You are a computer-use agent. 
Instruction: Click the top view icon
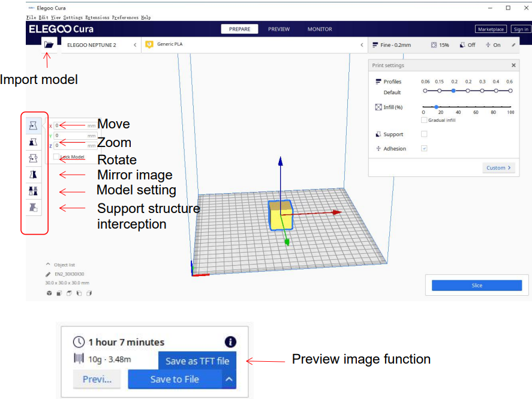coord(69,293)
